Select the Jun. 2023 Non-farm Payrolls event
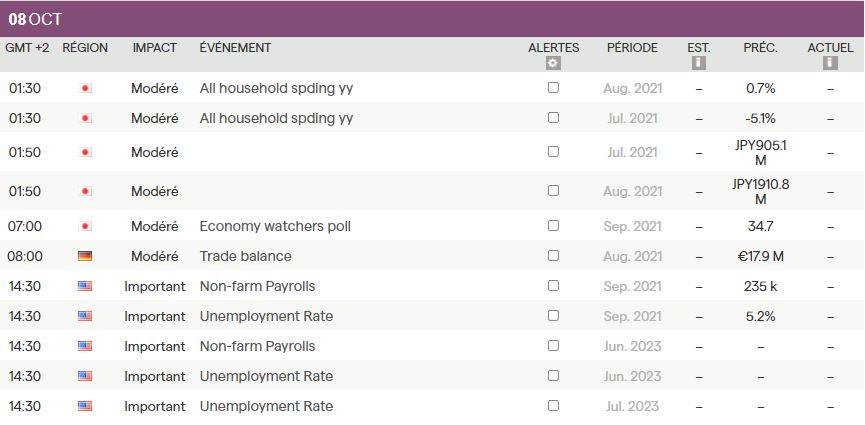 coord(257,346)
